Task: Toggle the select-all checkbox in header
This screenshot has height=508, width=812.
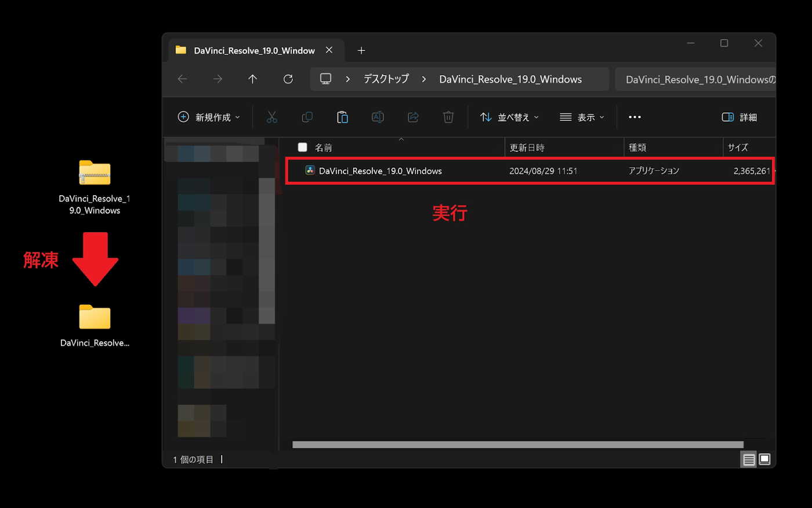Action: (302, 147)
